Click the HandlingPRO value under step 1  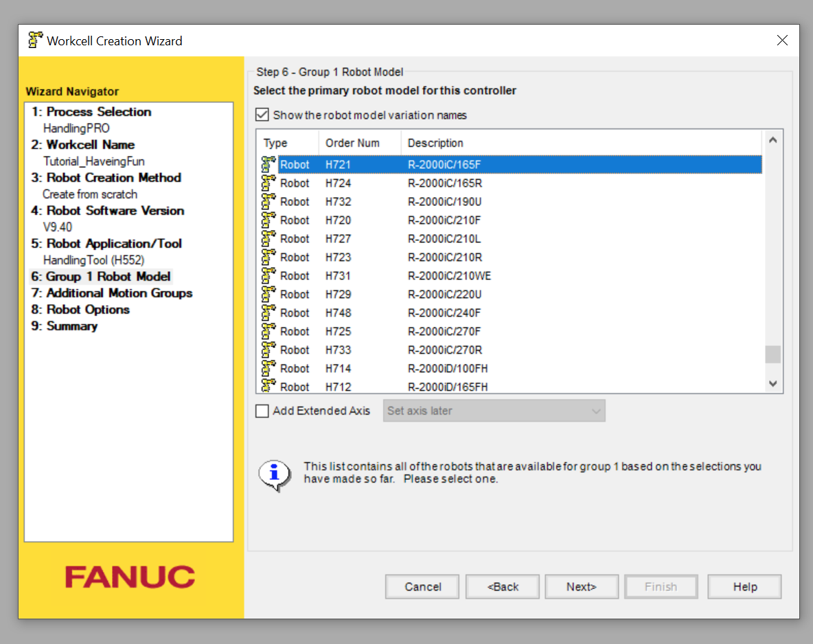76,128
